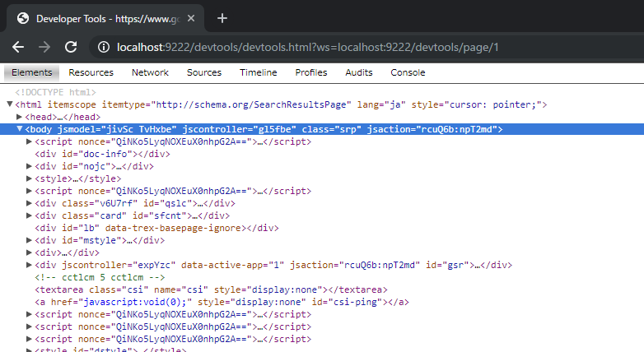644x352 pixels.
Task: Open the Timeline panel
Action: (x=259, y=72)
